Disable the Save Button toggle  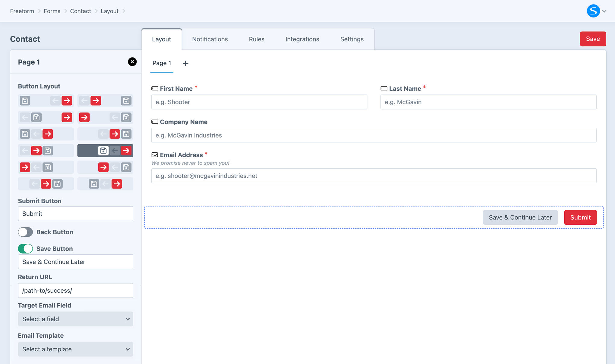(x=25, y=248)
